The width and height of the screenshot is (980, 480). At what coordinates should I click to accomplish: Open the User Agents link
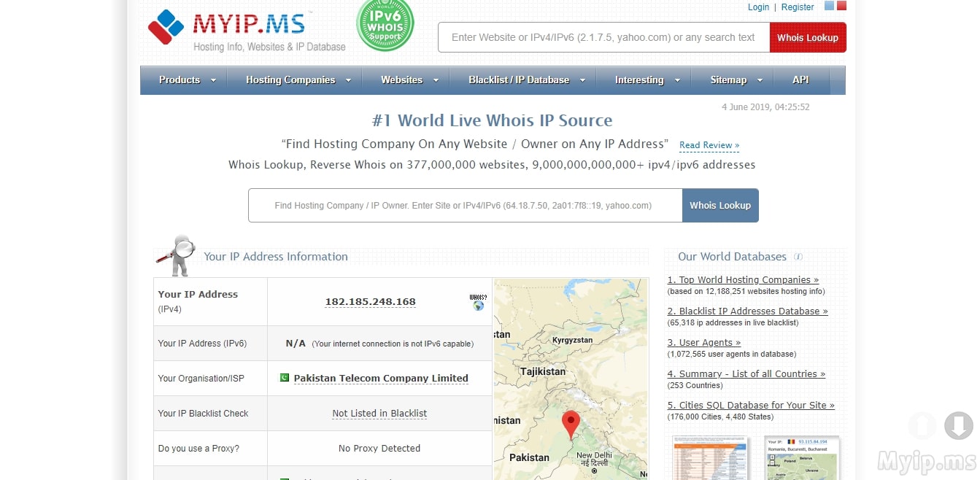click(703, 343)
